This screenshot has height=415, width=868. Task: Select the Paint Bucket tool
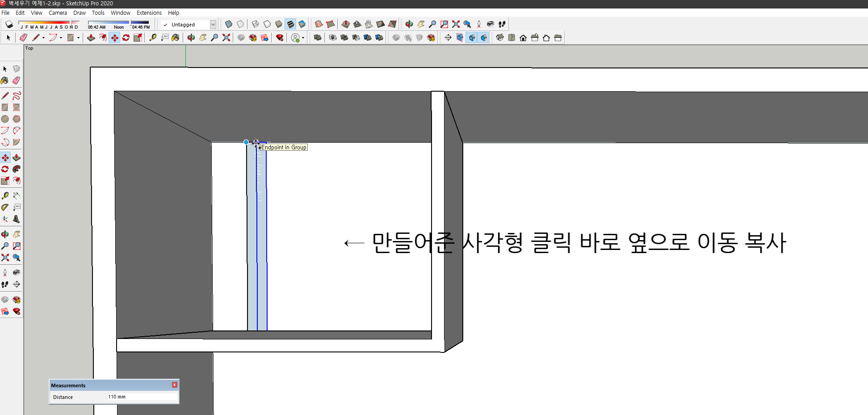pos(5,80)
